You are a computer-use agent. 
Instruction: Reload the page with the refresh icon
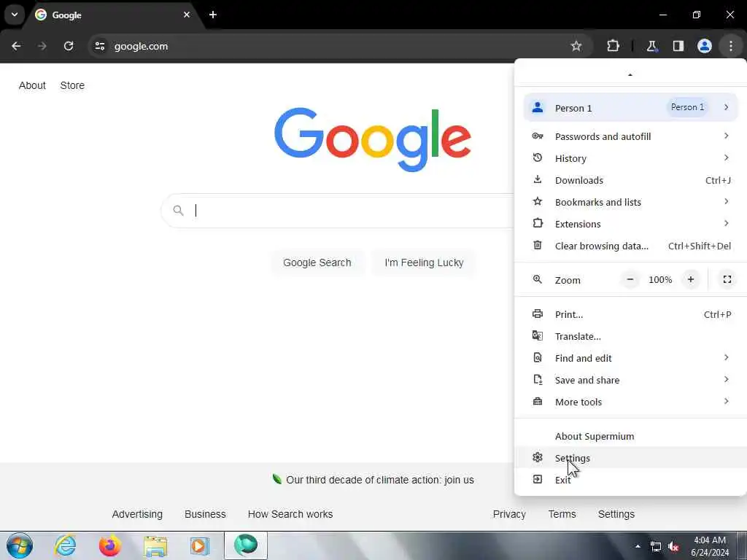(x=69, y=46)
